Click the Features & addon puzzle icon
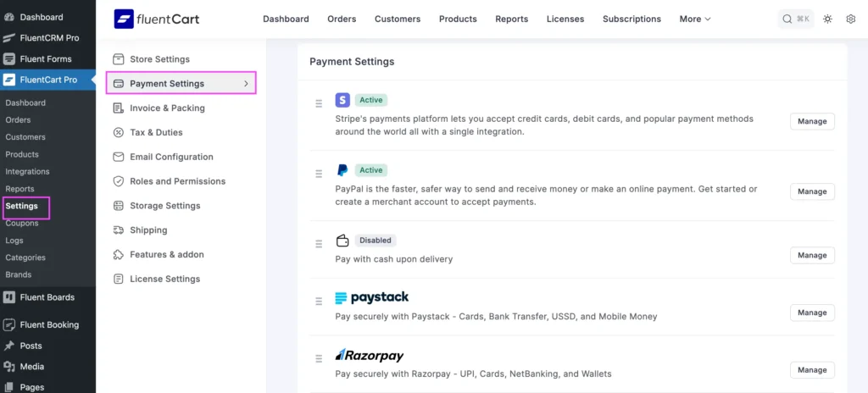 [118, 255]
